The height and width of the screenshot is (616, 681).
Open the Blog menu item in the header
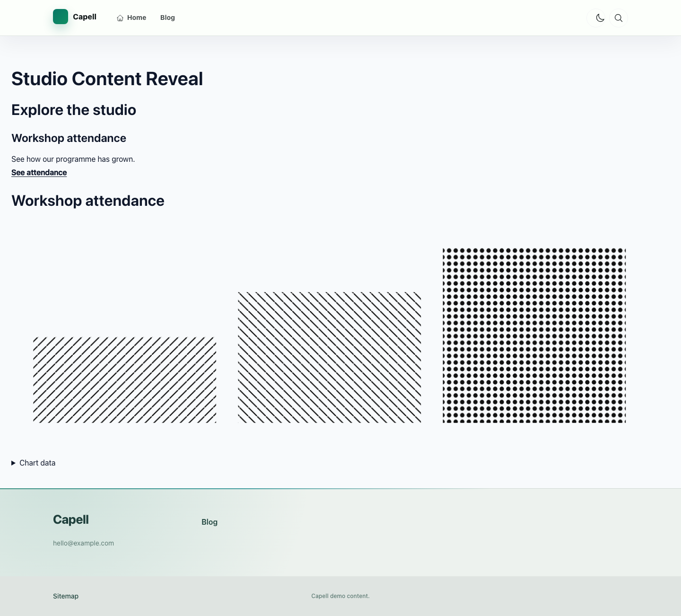[167, 18]
